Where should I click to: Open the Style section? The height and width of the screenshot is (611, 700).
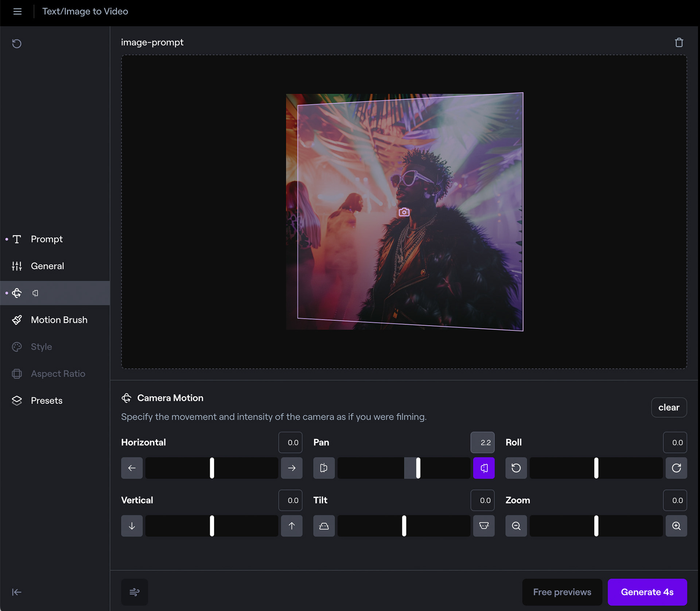click(55, 347)
